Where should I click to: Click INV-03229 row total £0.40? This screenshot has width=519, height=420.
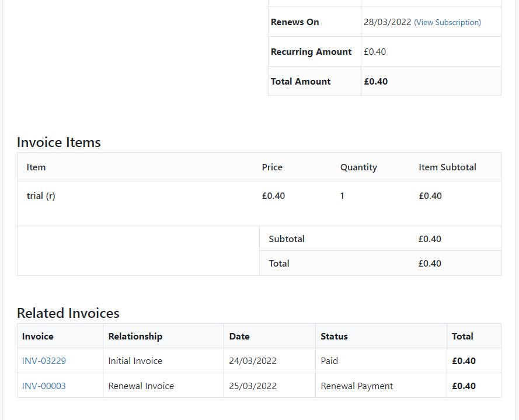(x=464, y=361)
